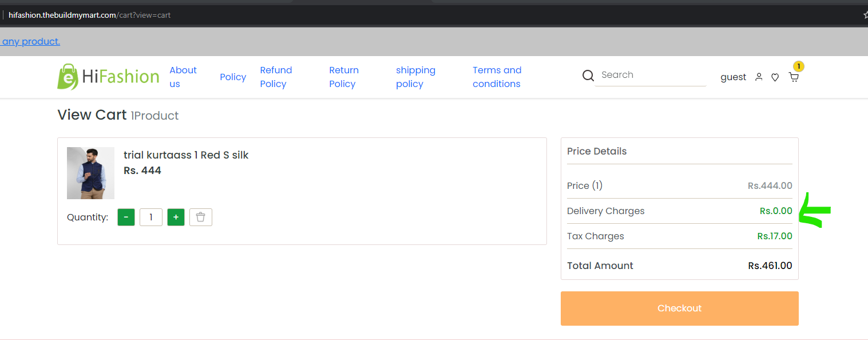Bookmark page with star icon
The width and height of the screenshot is (868, 340).
pyautogui.click(x=865, y=15)
